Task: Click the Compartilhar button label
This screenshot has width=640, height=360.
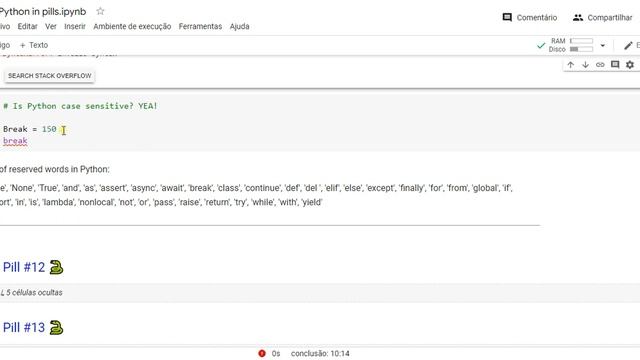Action: 610,18
